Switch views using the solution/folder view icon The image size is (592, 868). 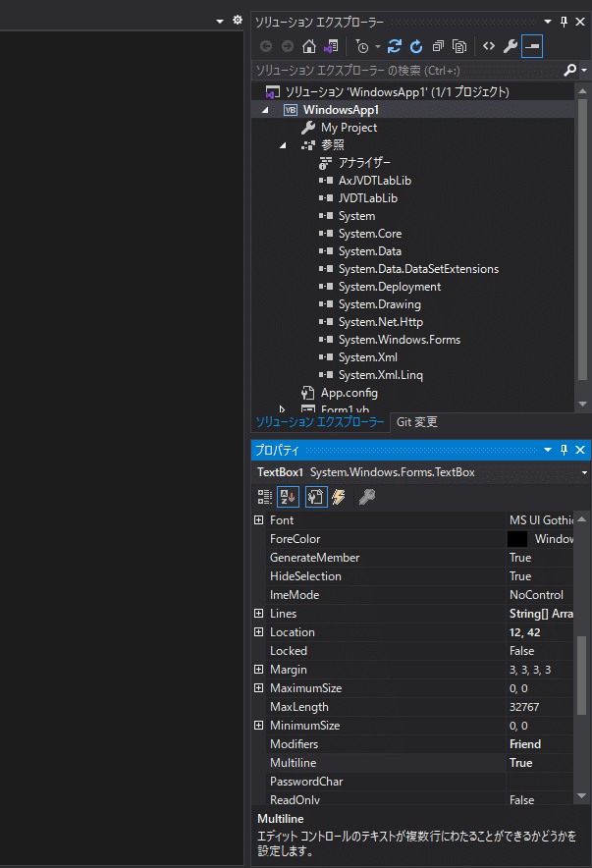click(x=331, y=46)
